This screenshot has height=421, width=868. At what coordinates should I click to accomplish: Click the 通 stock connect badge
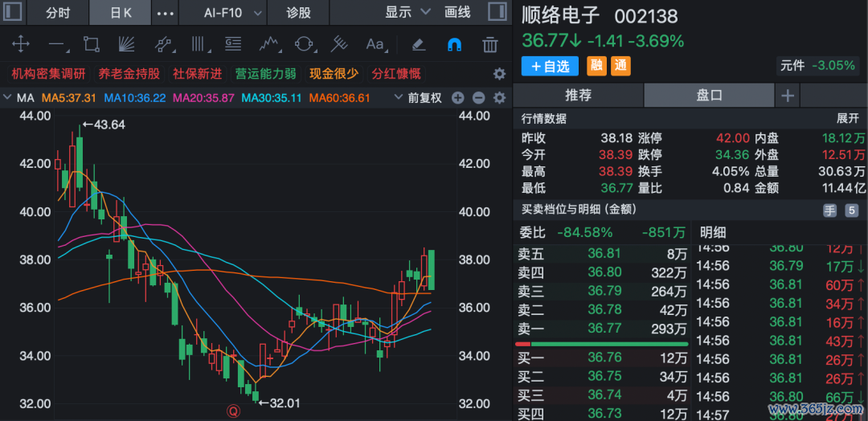(620, 67)
